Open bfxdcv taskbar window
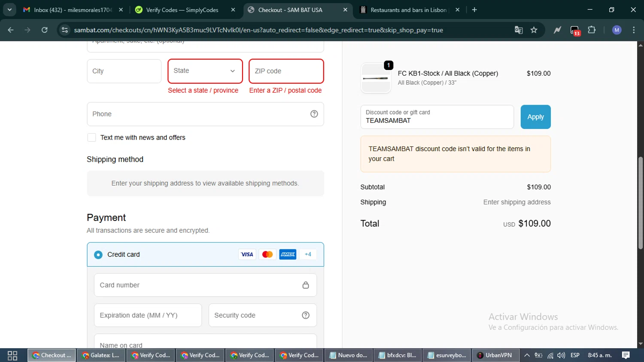The height and width of the screenshot is (362, 644). 398,355
